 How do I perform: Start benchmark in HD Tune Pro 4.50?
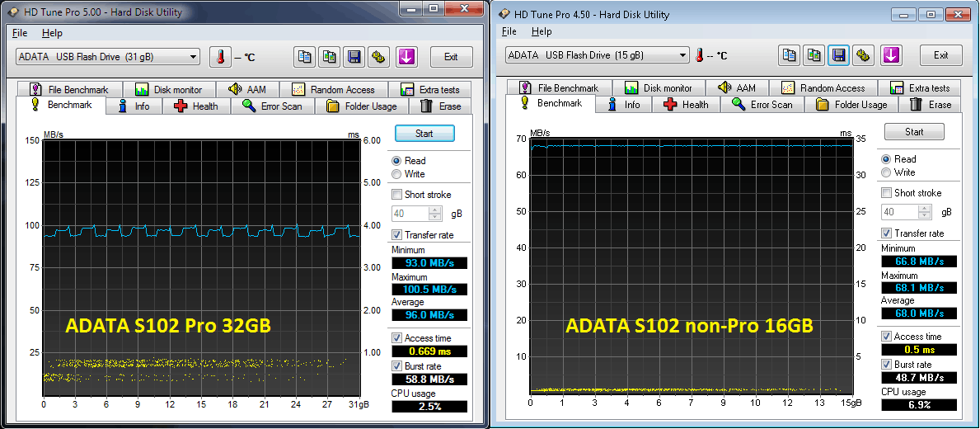(x=914, y=131)
